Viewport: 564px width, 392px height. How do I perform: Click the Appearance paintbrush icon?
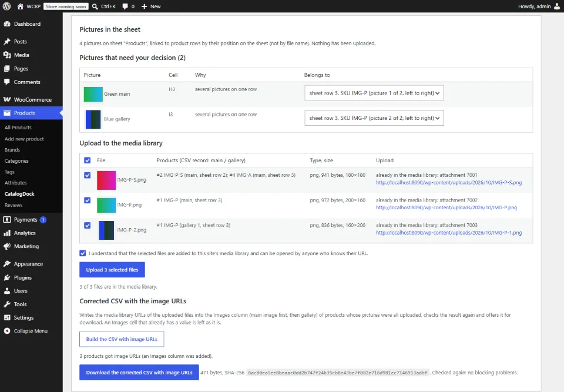7,264
